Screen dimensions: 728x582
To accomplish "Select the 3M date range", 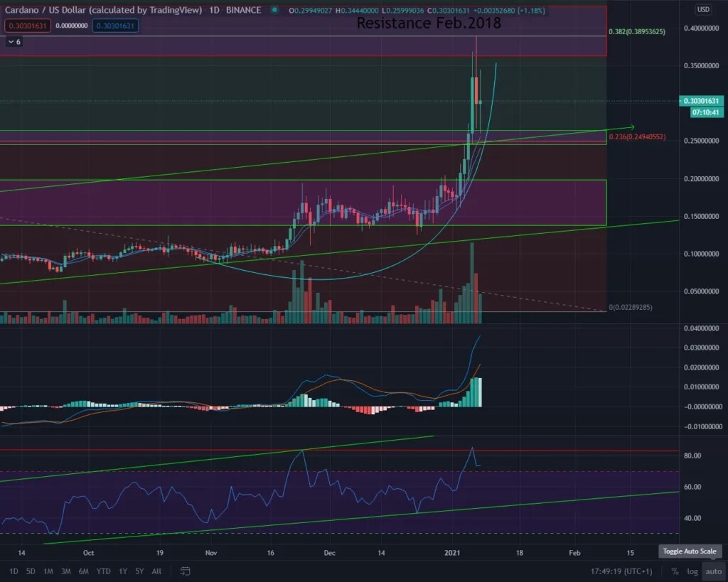I will [x=66, y=571].
